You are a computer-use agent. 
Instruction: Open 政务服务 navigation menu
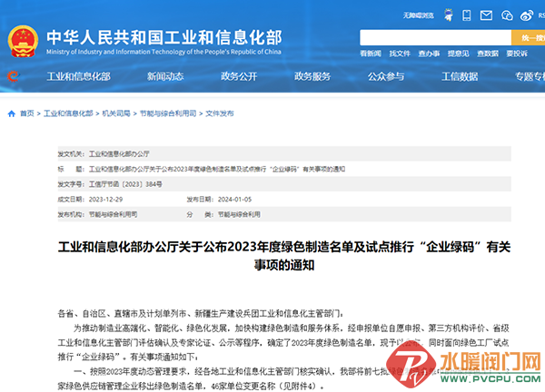pos(312,76)
